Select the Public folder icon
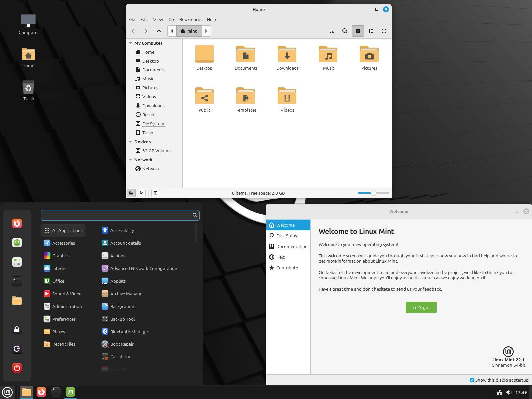 click(204, 96)
